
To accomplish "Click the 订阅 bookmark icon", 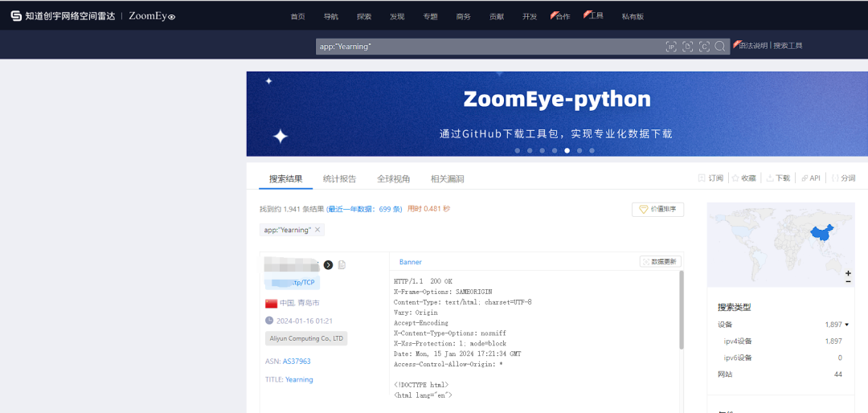I will tap(702, 178).
